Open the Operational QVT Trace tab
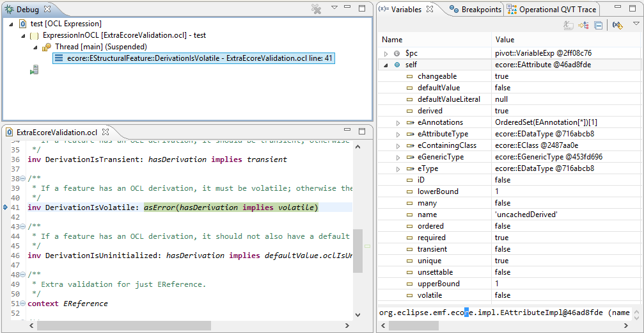 552,9
